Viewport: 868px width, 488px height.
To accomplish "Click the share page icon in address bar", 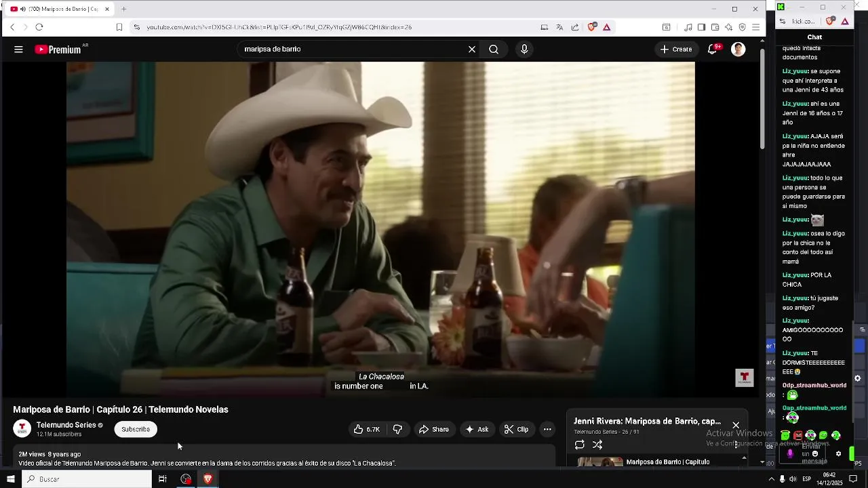I will 575,27.
